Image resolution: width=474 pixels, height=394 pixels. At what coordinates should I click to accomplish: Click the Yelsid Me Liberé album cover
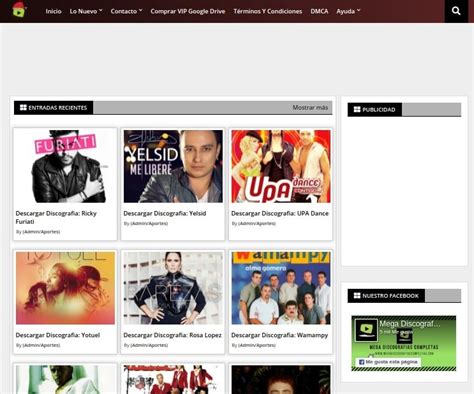tap(173, 166)
